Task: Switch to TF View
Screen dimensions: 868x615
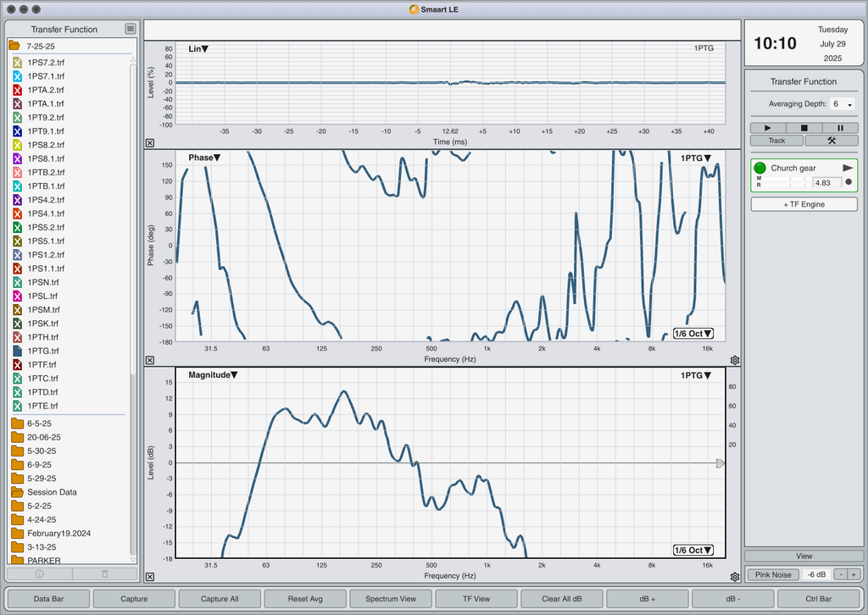Action: point(476,599)
